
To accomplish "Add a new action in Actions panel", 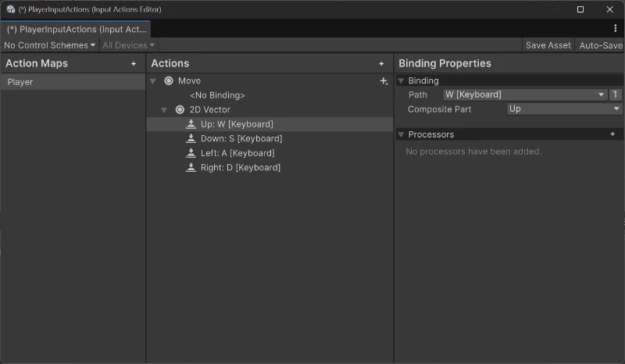I will tap(381, 64).
